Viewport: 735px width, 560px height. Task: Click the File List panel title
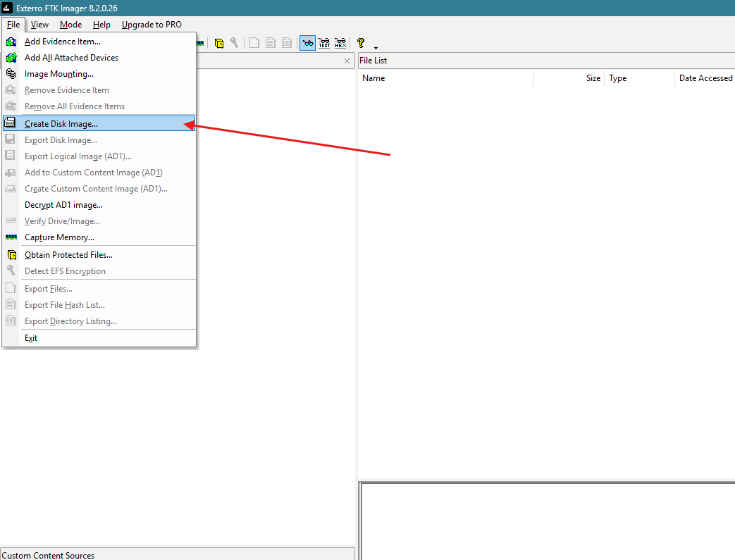tap(373, 61)
